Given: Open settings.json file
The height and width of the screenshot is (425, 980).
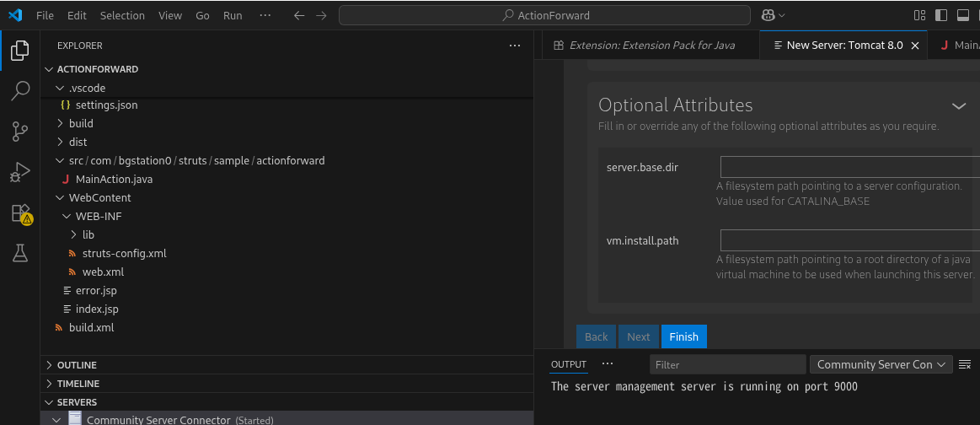Looking at the screenshot, I should click(106, 105).
